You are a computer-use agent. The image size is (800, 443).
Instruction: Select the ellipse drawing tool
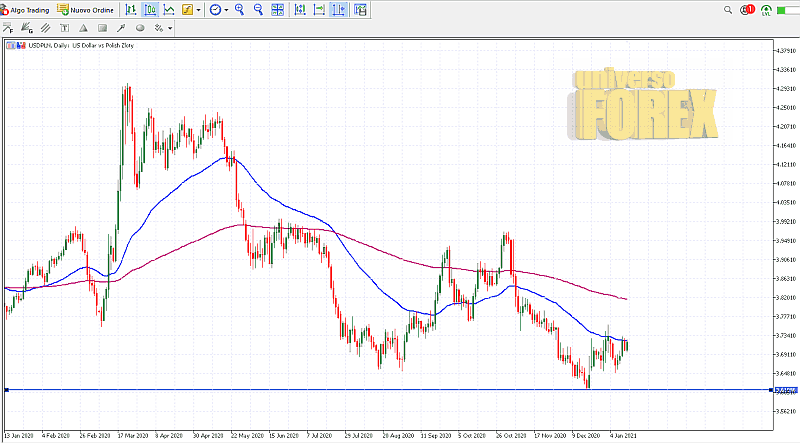140,28
